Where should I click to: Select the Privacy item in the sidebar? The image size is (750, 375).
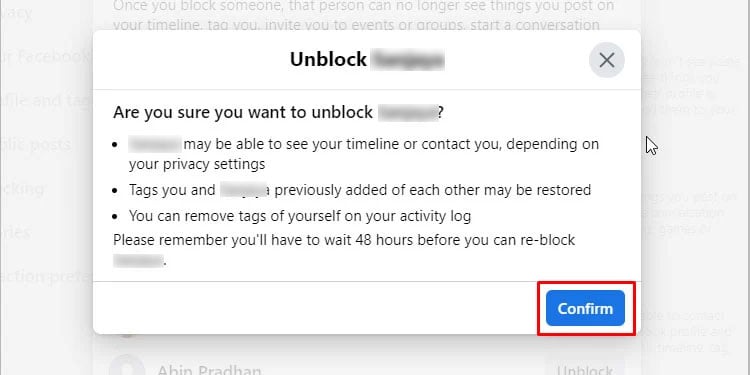point(16,12)
